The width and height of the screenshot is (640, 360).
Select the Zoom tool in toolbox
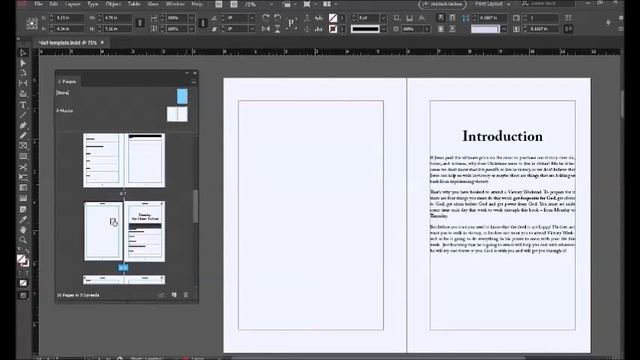point(23,240)
